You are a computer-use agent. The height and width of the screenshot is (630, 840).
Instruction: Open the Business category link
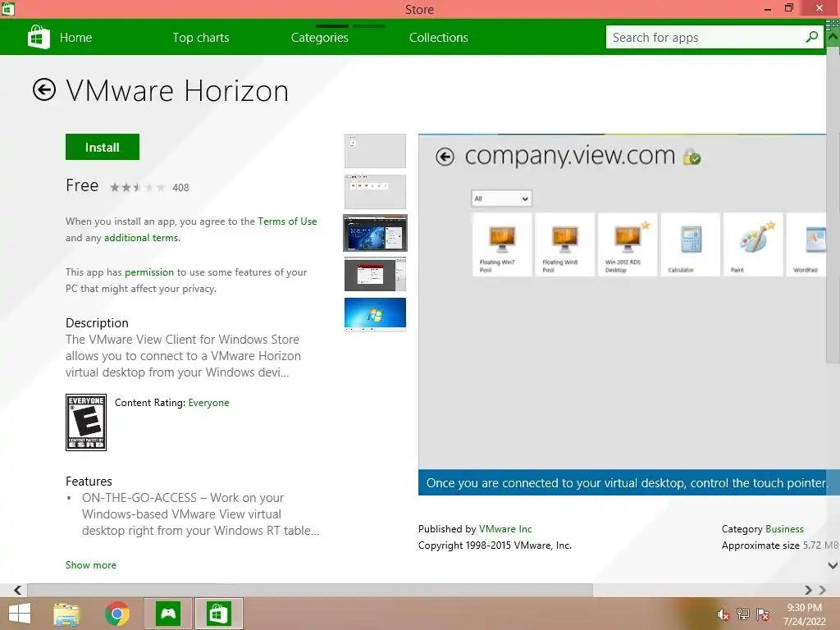[784, 529]
